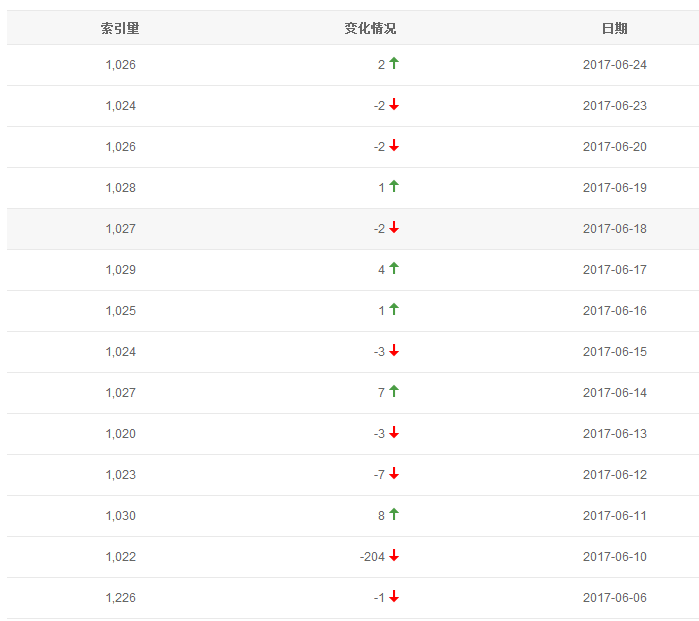The height and width of the screenshot is (621, 699).
Task: Click the change value 8
Action: (382, 516)
